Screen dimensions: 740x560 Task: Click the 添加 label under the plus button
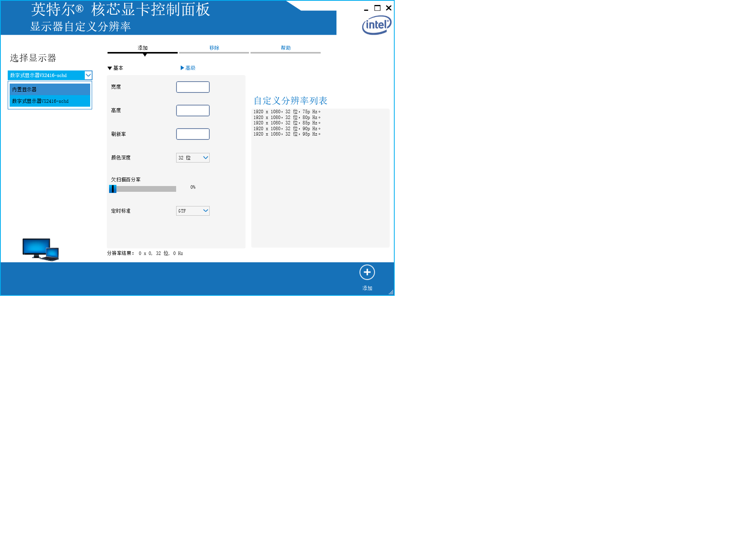(x=367, y=288)
